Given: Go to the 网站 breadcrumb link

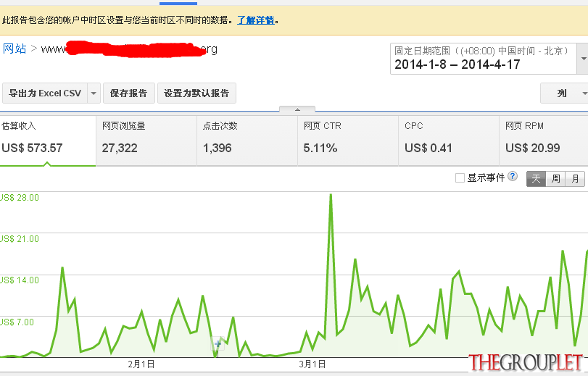Looking at the screenshot, I should [15, 49].
